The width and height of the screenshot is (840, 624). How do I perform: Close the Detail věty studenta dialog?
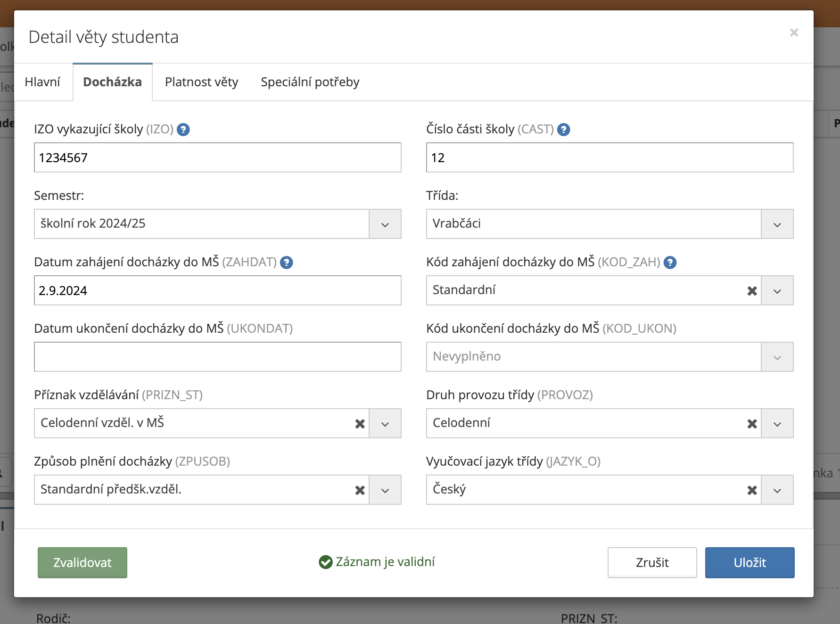(x=794, y=33)
